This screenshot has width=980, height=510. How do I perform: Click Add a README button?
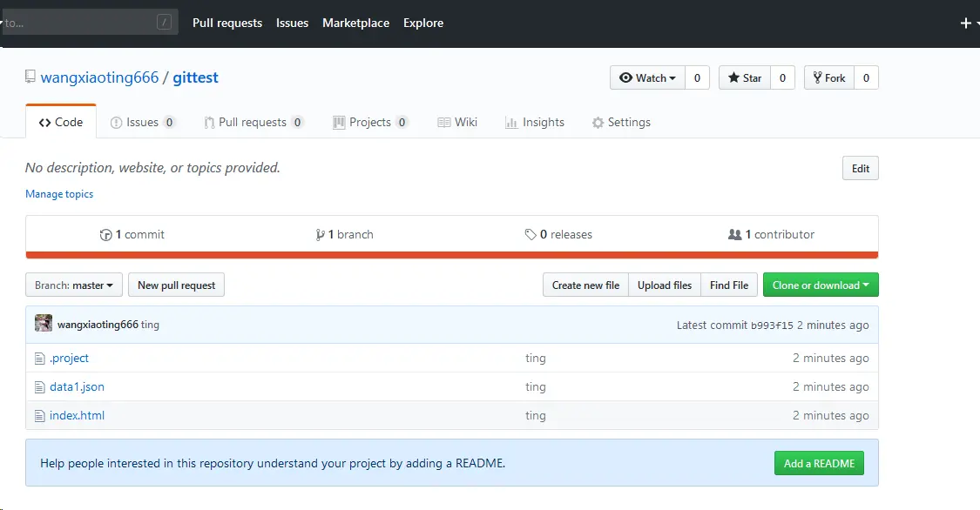click(x=820, y=463)
